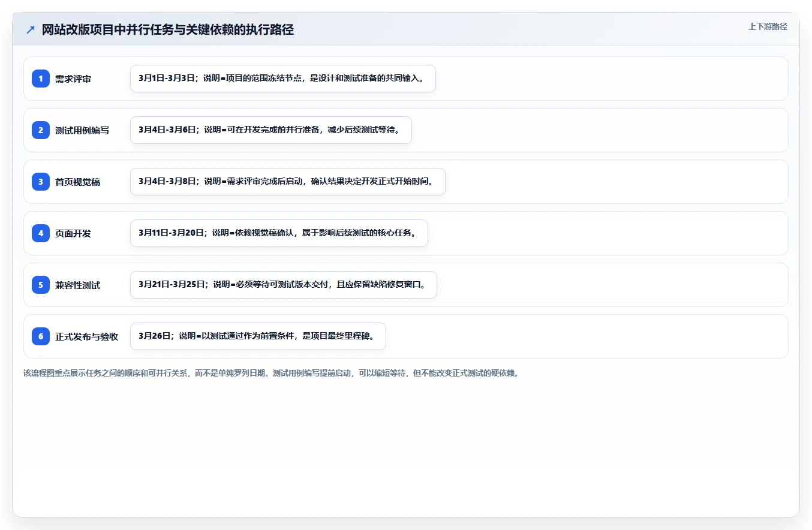Open the 3月4日-3月6日 description box
The width and height of the screenshot is (812, 530).
tap(271, 130)
